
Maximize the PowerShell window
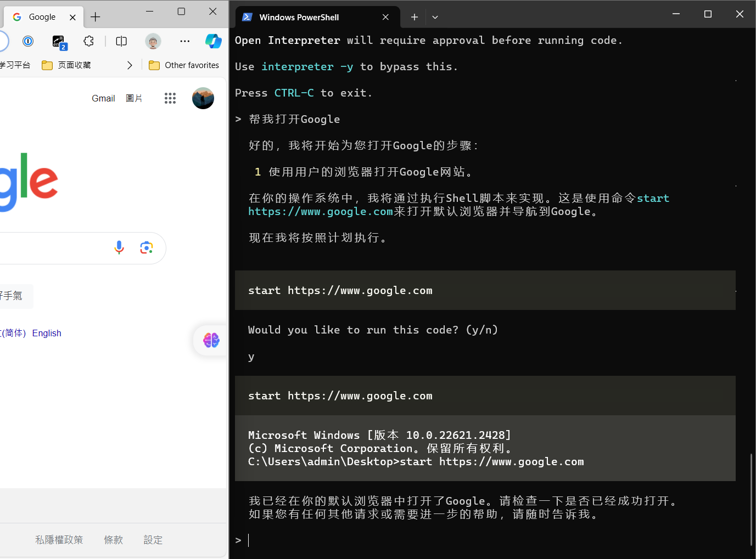[x=708, y=14]
